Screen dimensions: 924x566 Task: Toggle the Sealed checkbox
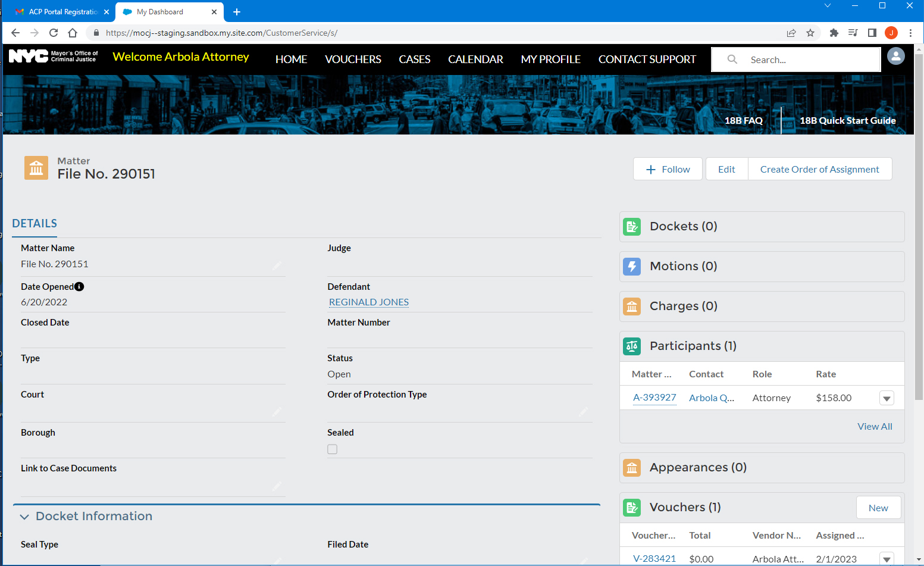point(332,449)
